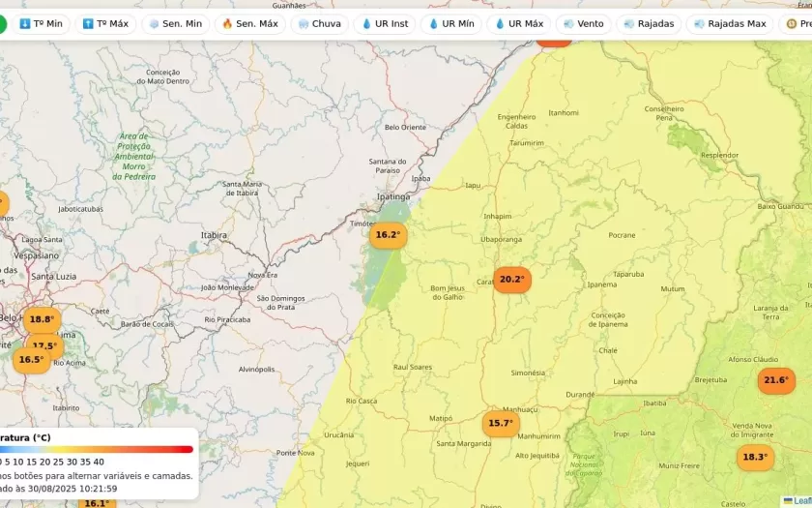Open the 15.7° marker near Manhuaçu
Viewport: 812px width, 508px height.
[x=500, y=424]
